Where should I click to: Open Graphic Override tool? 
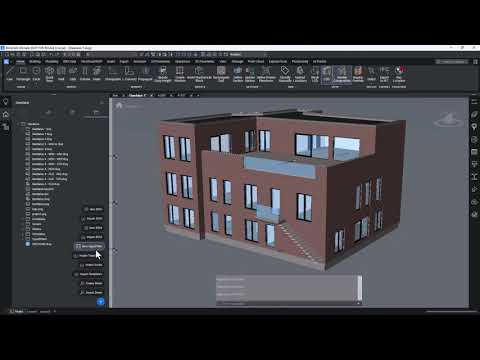tap(358, 74)
